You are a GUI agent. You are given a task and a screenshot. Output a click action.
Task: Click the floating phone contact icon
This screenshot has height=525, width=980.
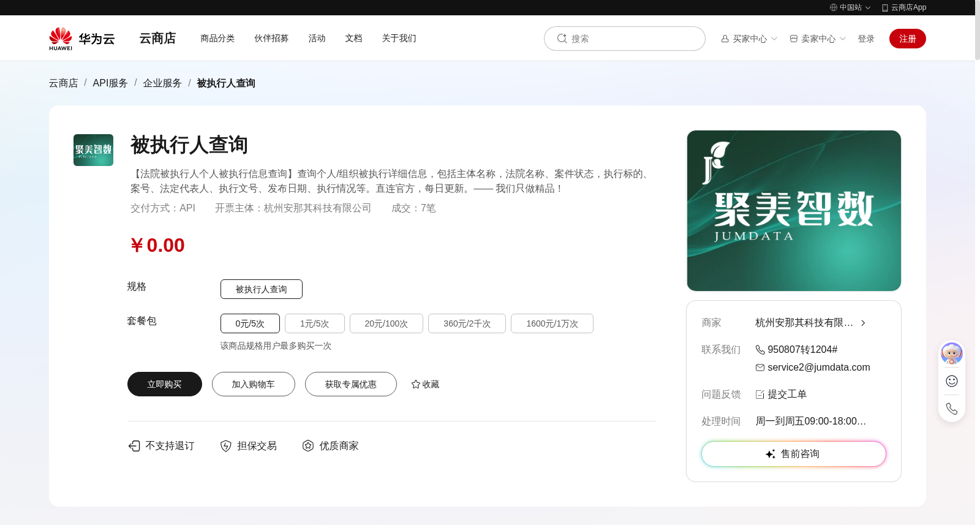pos(952,409)
